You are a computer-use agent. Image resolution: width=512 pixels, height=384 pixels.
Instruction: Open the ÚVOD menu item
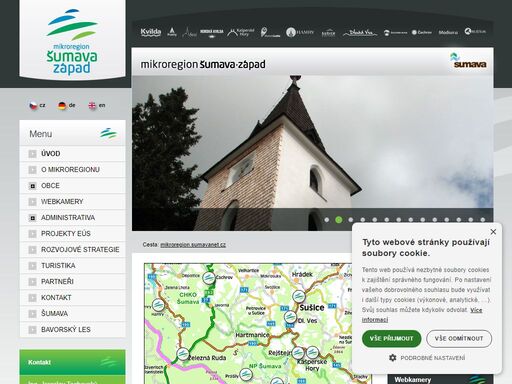point(72,154)
